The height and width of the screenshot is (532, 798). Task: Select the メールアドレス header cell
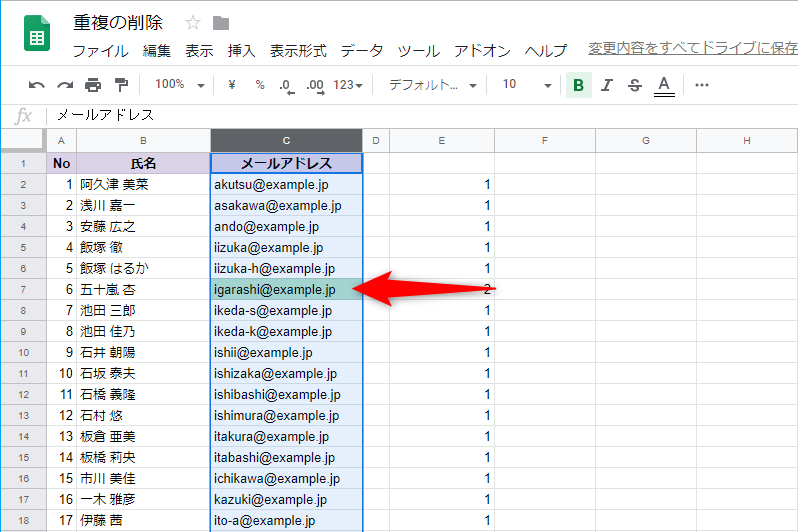[287, 163]
